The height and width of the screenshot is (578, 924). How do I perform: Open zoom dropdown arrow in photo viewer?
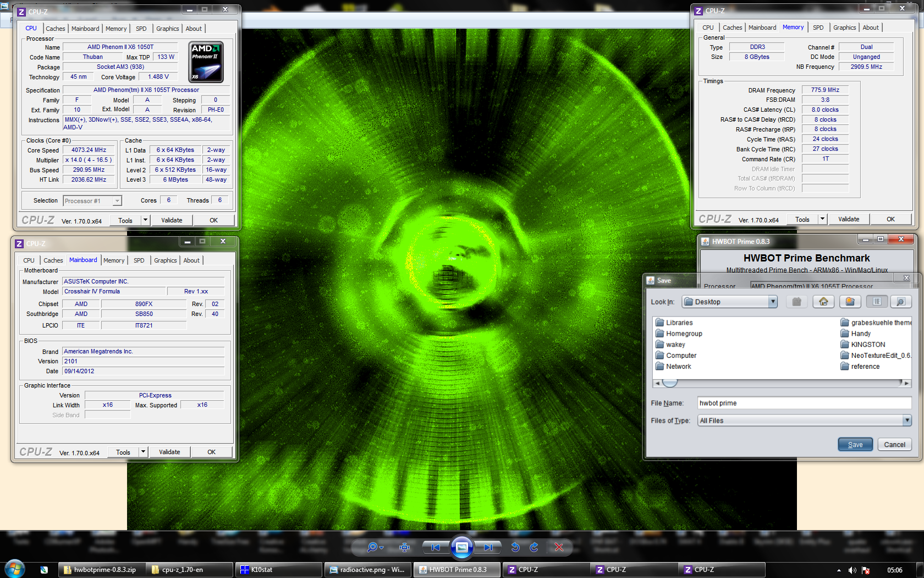pos(381,548)
